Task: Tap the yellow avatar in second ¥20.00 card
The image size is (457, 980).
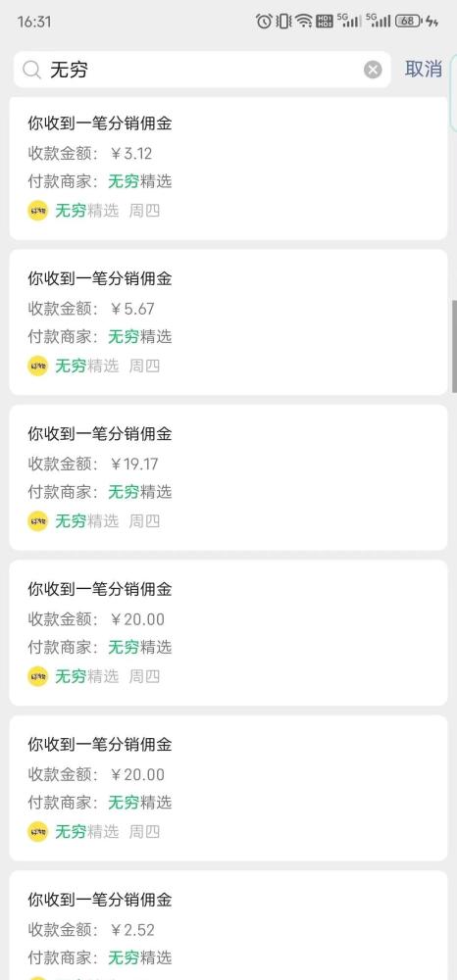Action: 37,831
